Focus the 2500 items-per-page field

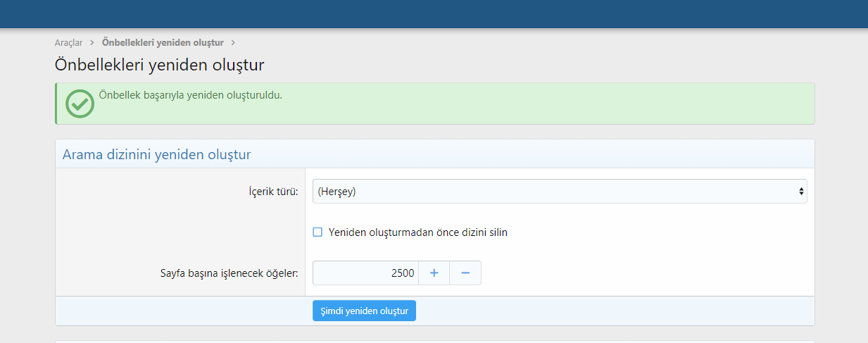[365, 273]
